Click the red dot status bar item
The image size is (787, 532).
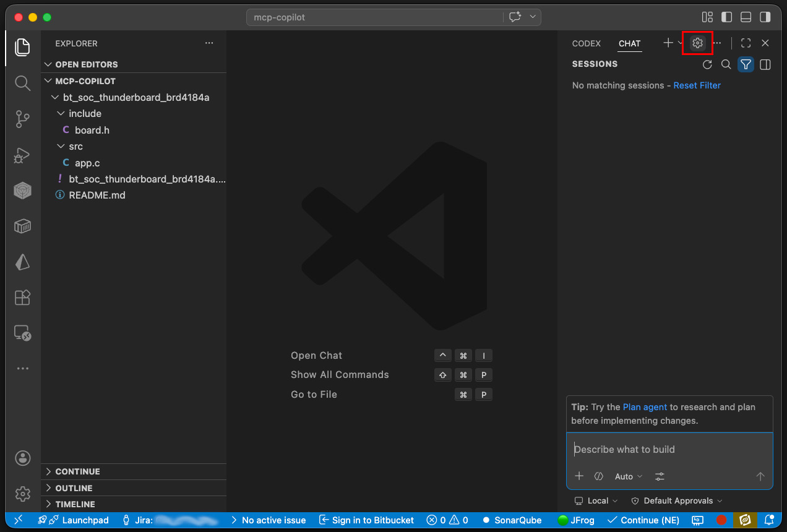[x=721, y=520]
